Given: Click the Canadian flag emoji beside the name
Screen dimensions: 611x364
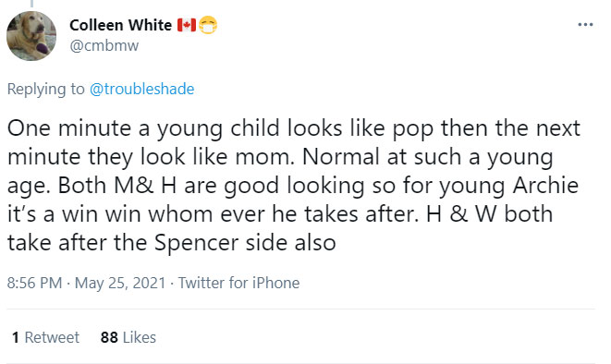Looking at the screenshot, I should point(187,25).
